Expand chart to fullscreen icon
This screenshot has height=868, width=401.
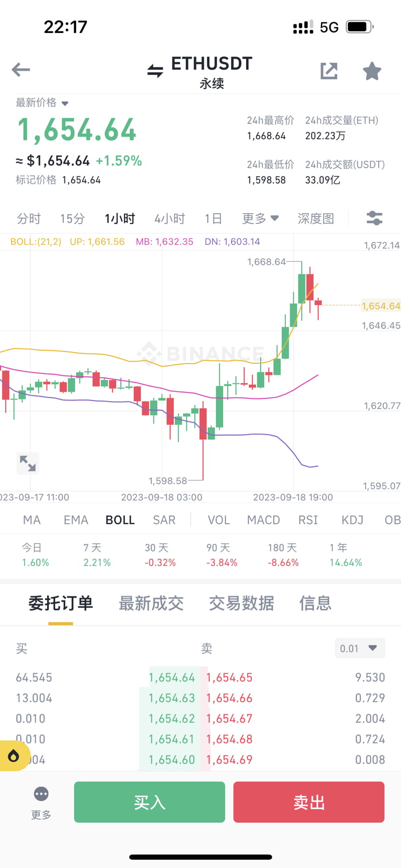coord(28,463)
